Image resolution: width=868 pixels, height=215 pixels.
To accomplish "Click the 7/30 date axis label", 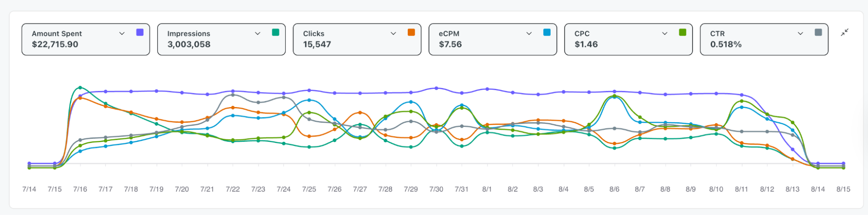I will [436, 189].
